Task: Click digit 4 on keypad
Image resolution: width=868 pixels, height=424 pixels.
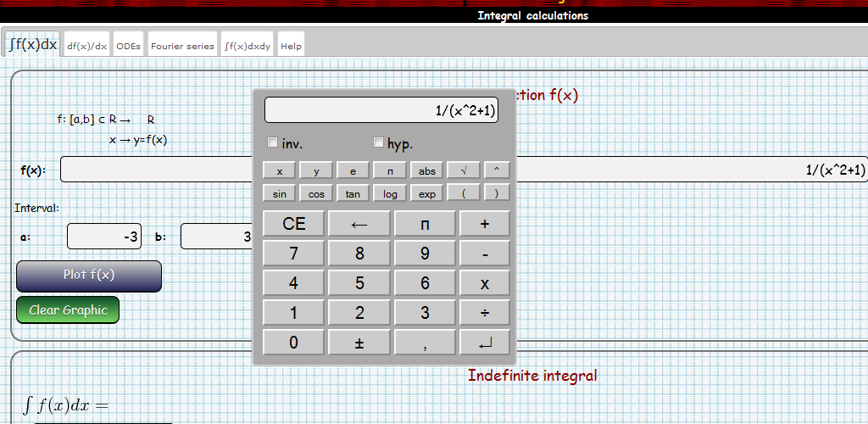Action: coord(293,283)
